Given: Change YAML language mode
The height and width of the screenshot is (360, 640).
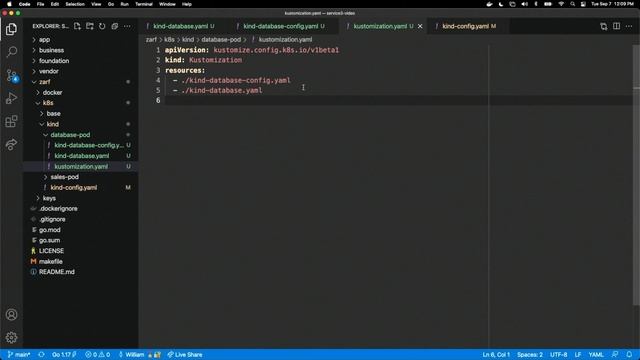Looking at the screenshot, I should [596, 355].
